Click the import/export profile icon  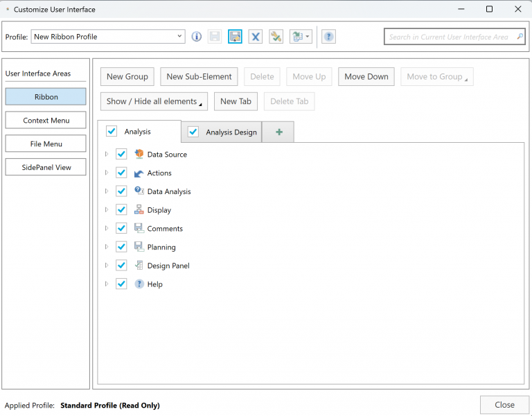point(298,37)
